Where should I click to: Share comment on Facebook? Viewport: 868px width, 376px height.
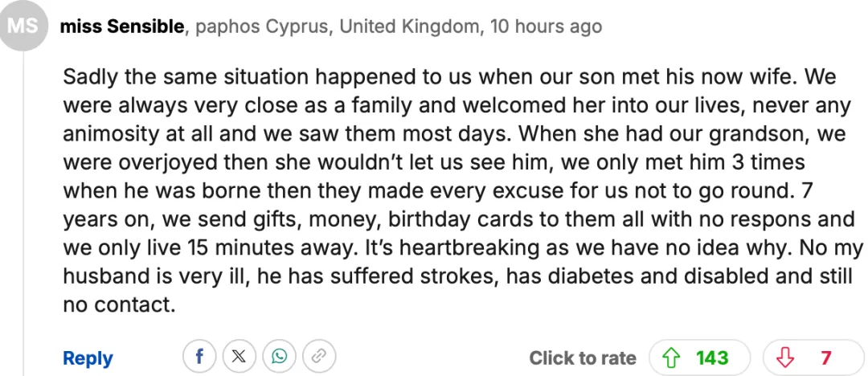pyautogui.click(x=199, y=356)
